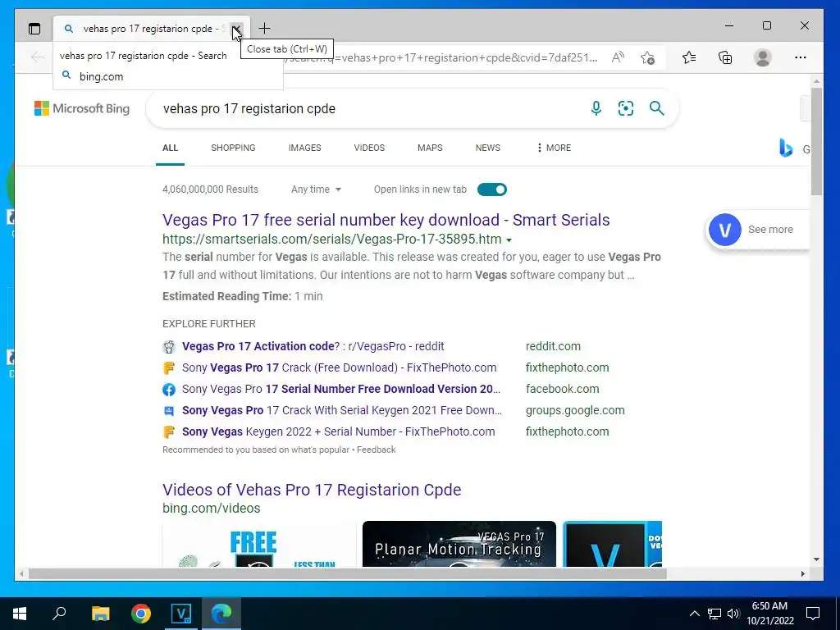
Task: Open the Favorites list icon
Action: [689, 57]
